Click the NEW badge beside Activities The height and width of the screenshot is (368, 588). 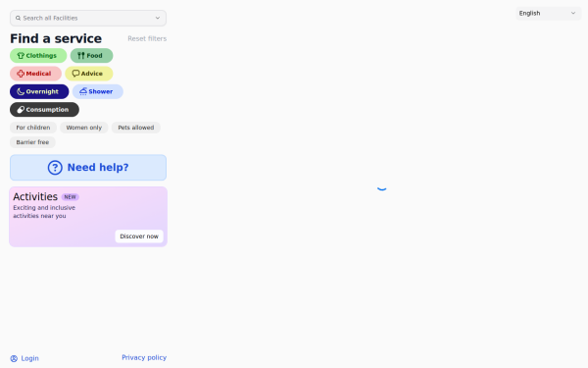[71, 197]
